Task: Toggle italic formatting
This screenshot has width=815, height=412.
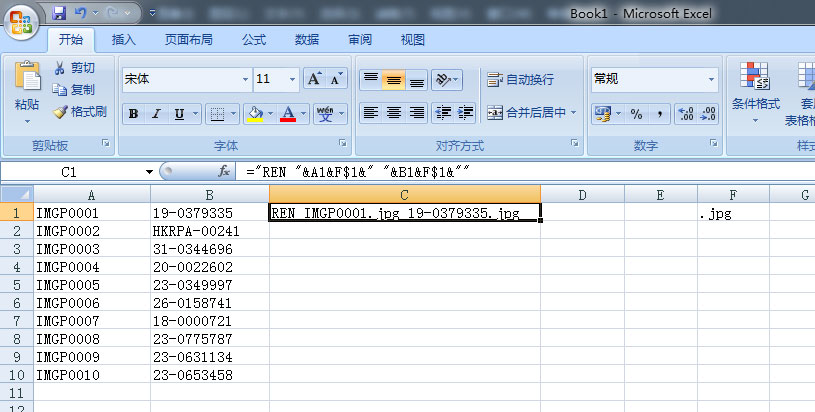Action: click(x=157, y=114)
